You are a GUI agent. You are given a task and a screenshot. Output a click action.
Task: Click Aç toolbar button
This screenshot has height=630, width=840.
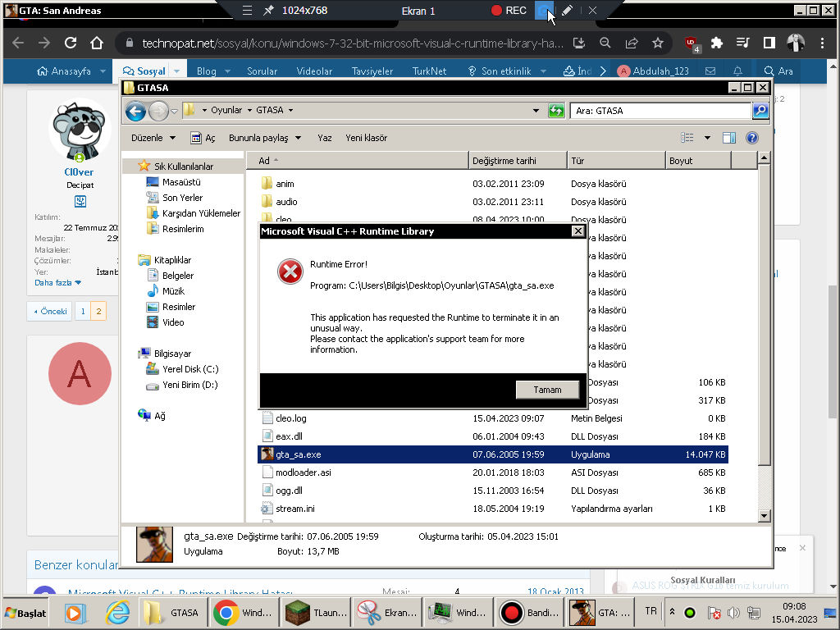coord(203,138)
